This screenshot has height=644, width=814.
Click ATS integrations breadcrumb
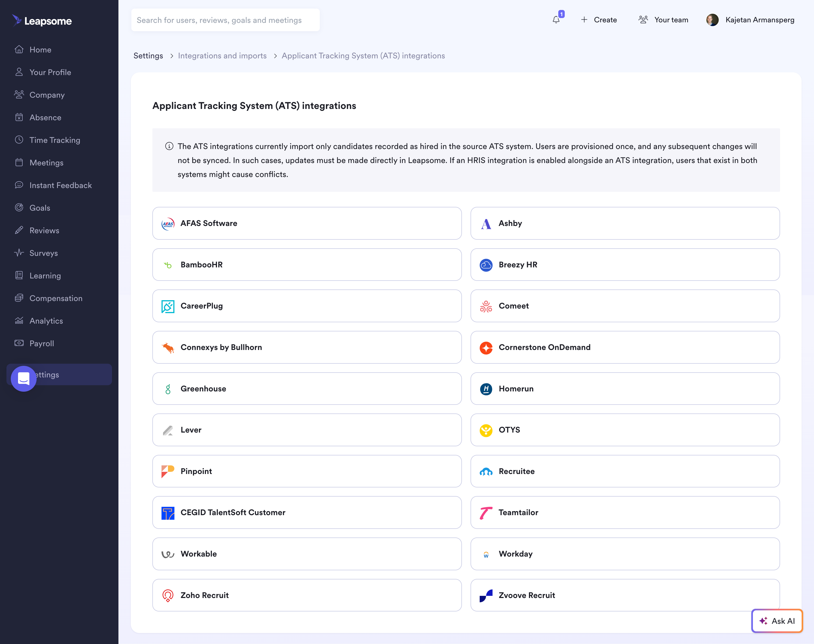pos(363,56)
